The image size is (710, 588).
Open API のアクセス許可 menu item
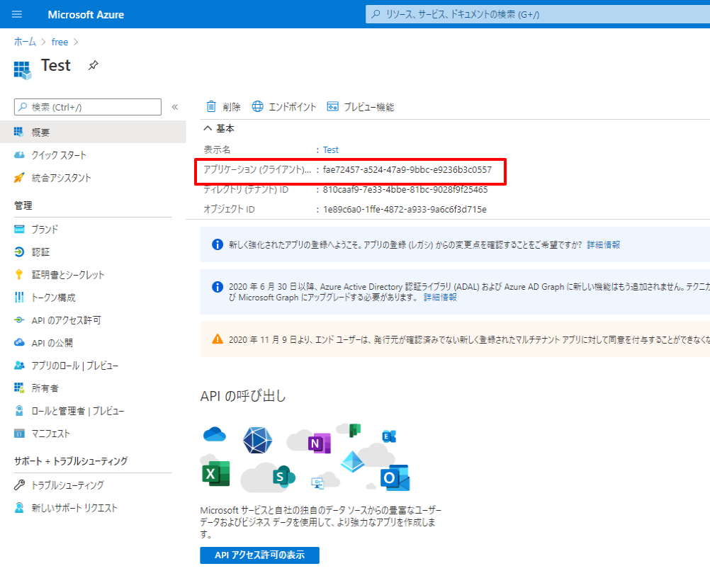pyautogui.click(x=66, y=320)
